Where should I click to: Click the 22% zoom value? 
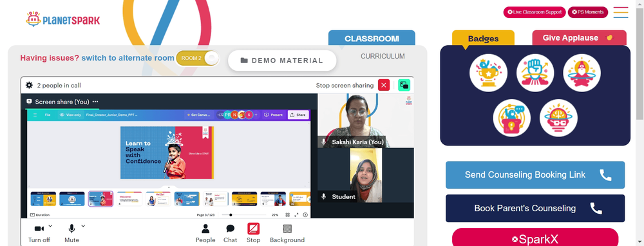[275, 215]
